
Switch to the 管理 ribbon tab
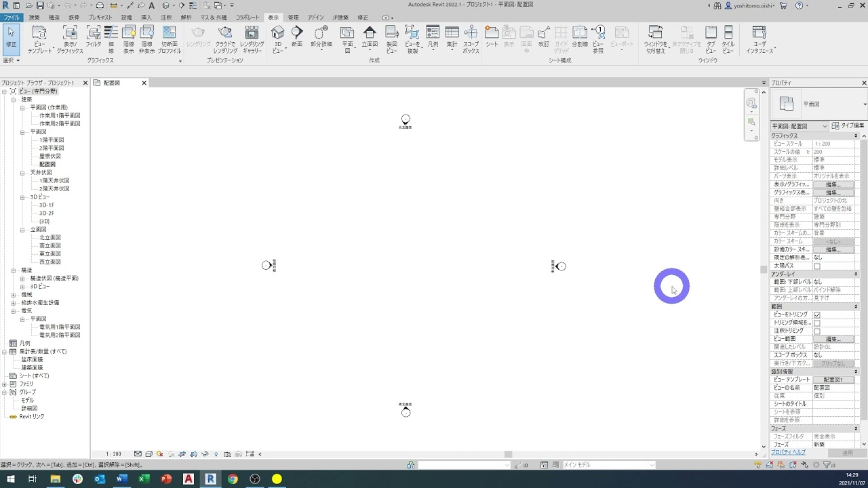293,18
